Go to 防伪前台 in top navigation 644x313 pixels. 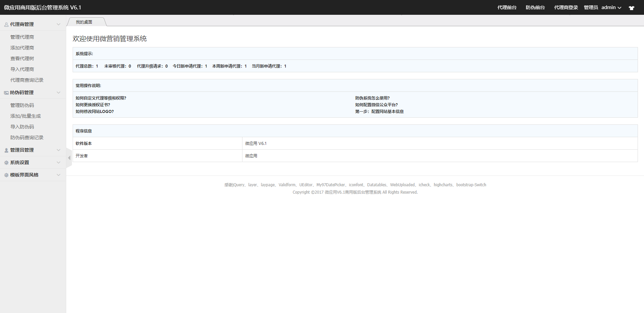coord(535,7)
